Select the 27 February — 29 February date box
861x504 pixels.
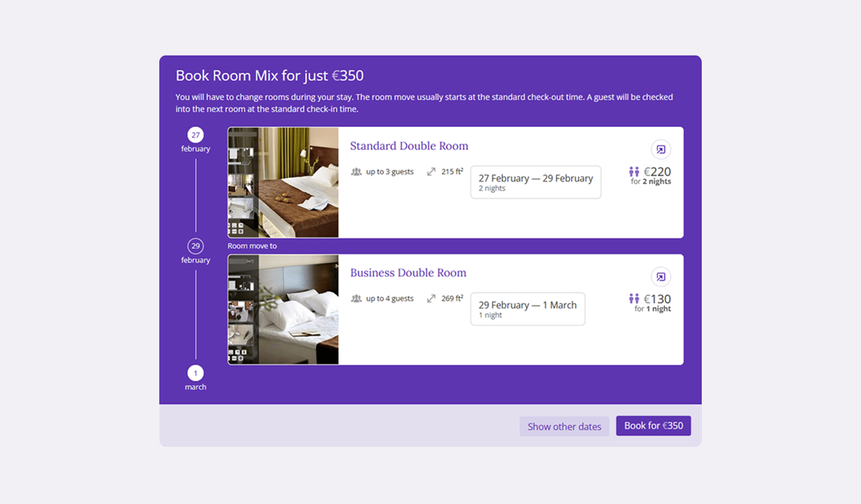point(535,182)
